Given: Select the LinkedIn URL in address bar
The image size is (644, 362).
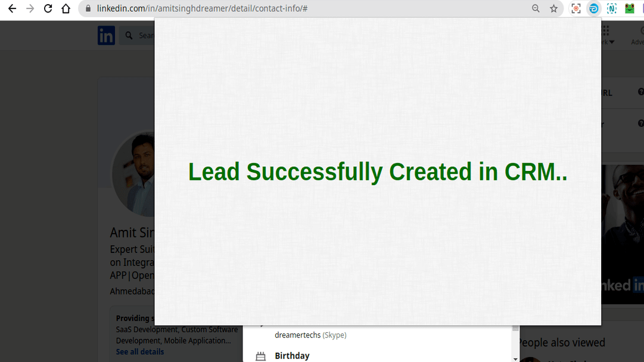Looking at the screenshot, I should coord(202,8).
